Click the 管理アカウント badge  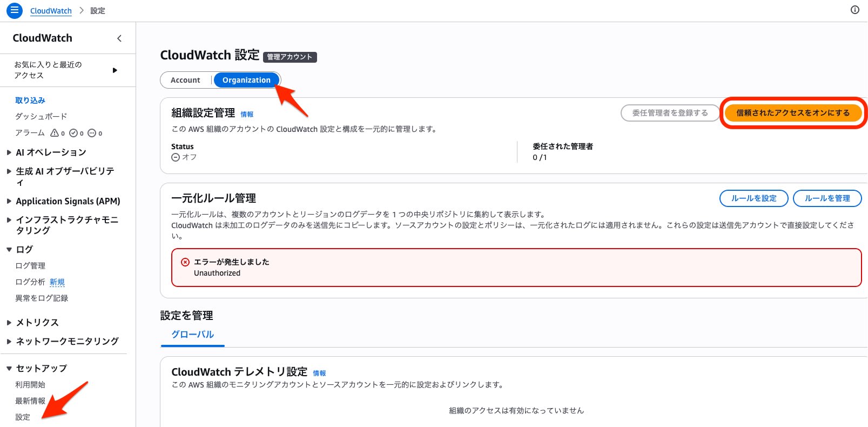pyautogui.click(x=290, y=57)
